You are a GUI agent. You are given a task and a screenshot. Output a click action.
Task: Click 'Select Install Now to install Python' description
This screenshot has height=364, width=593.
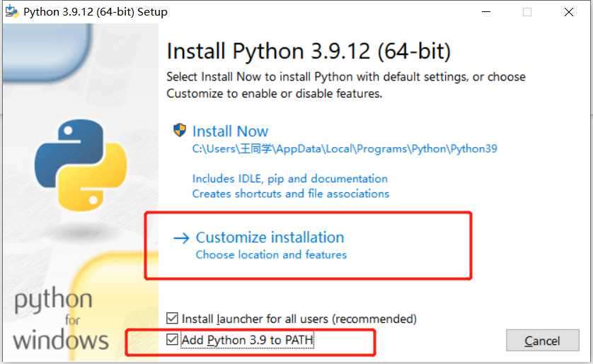click(345, 85)
